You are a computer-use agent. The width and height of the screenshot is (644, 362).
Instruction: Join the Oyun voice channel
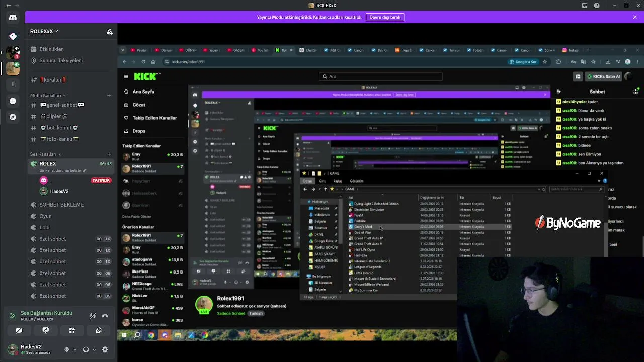(x=70, y=216)
